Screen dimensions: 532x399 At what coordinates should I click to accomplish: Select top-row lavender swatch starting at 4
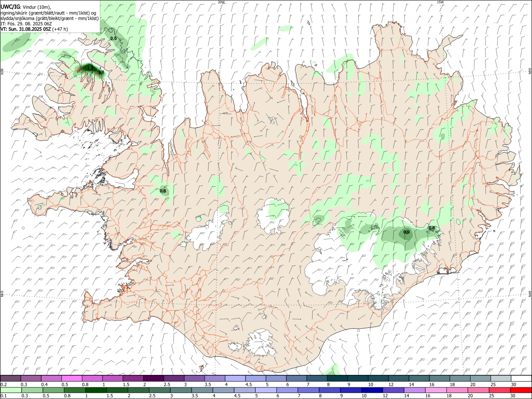point(235,378)
